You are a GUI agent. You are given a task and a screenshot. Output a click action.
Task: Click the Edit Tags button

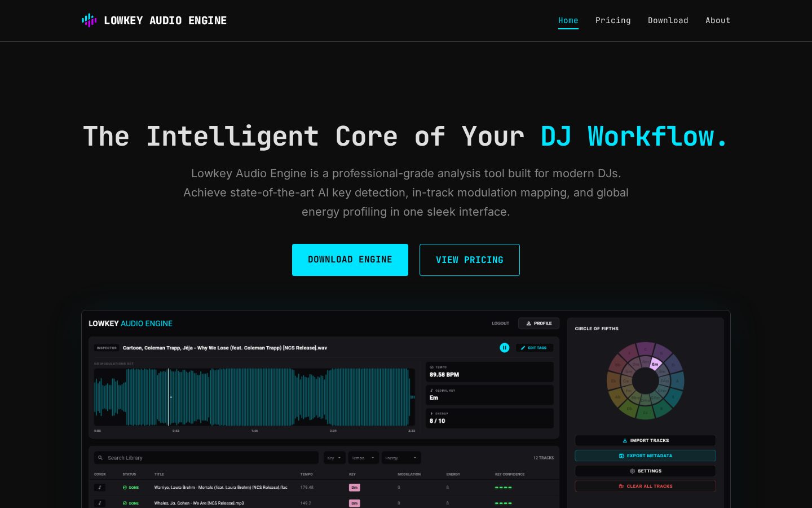click(535, 348)
